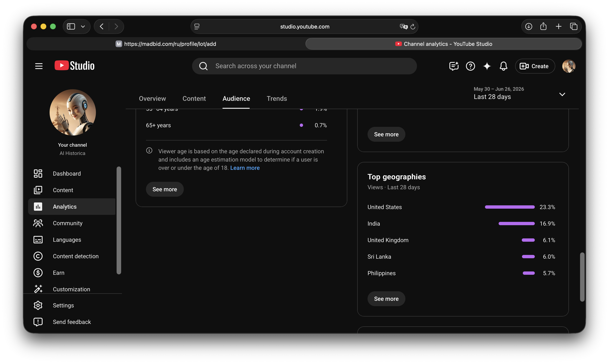Click the United States views bar
Viewport: 609px width, 364px height.
[509, 207]
